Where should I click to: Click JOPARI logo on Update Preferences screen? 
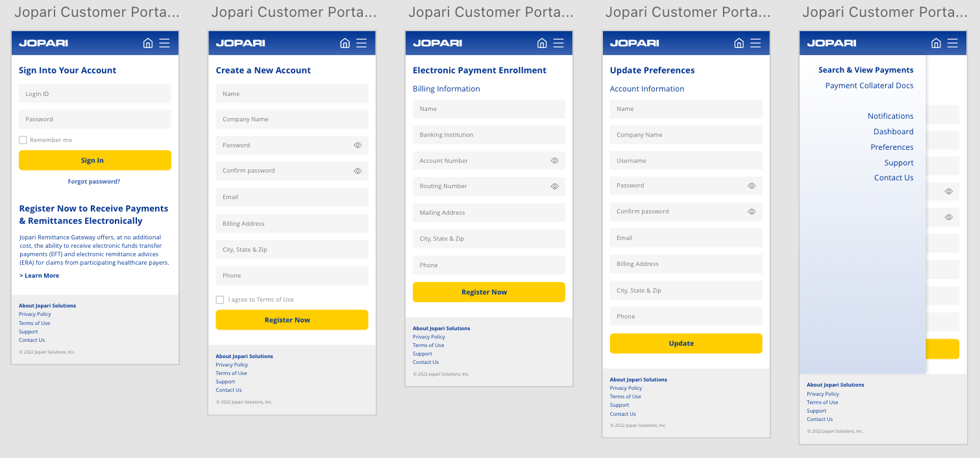(635, 43)
